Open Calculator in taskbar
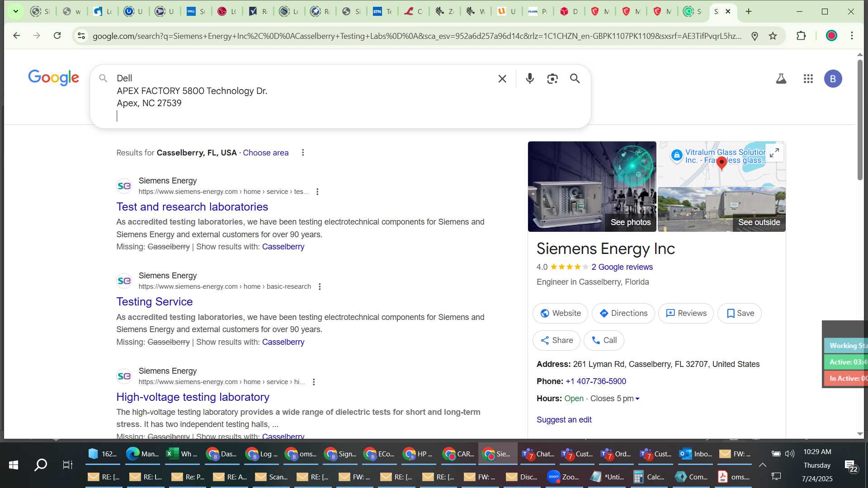The height and width of the screenshot is (488, 868). (x=649, y=477)
